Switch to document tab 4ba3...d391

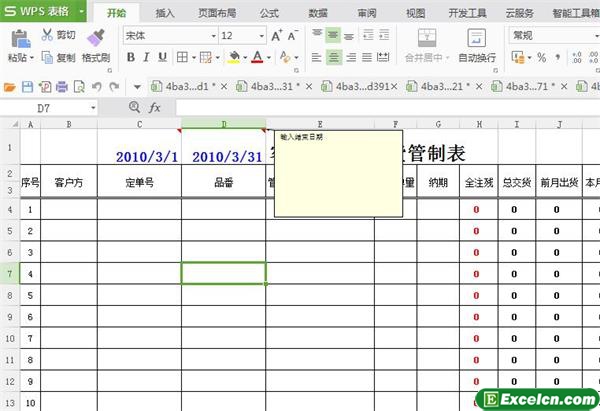click(x=357, y=87)
